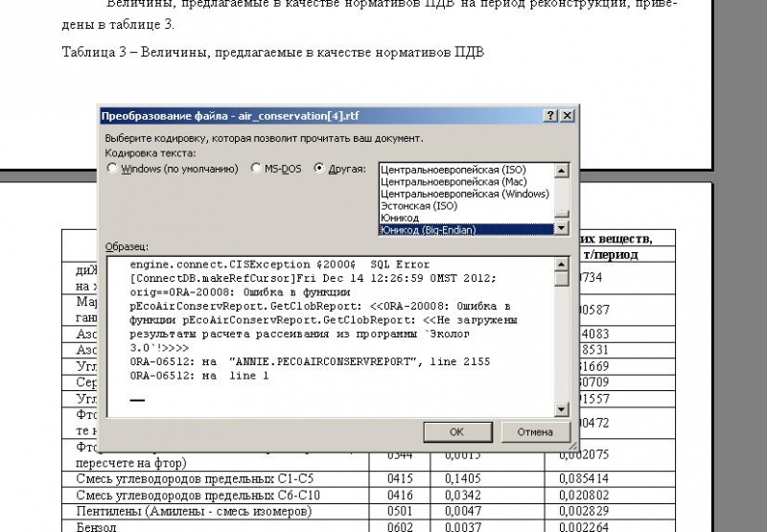Viewport: 767px width, 532px height.
Task: Close the file conversion dialog
Action: 568,115
